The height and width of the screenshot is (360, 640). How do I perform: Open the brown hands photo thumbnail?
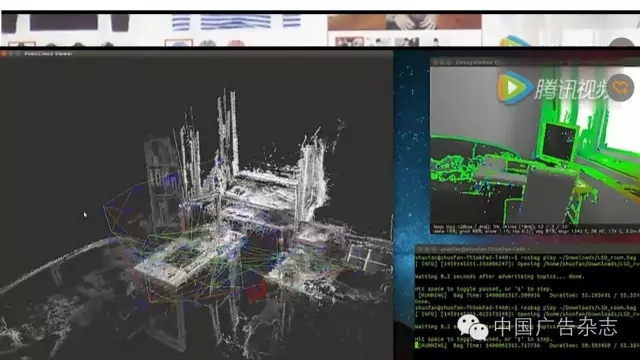pos(404,22)
